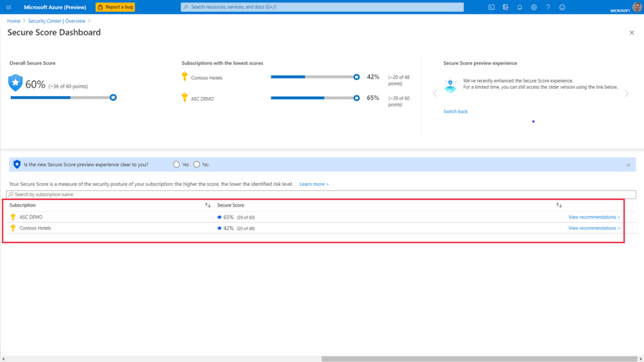This screenshot has width=644, height=362.
Task: Click the overall Secure Score shield icon
Action: tap(15, 82)
